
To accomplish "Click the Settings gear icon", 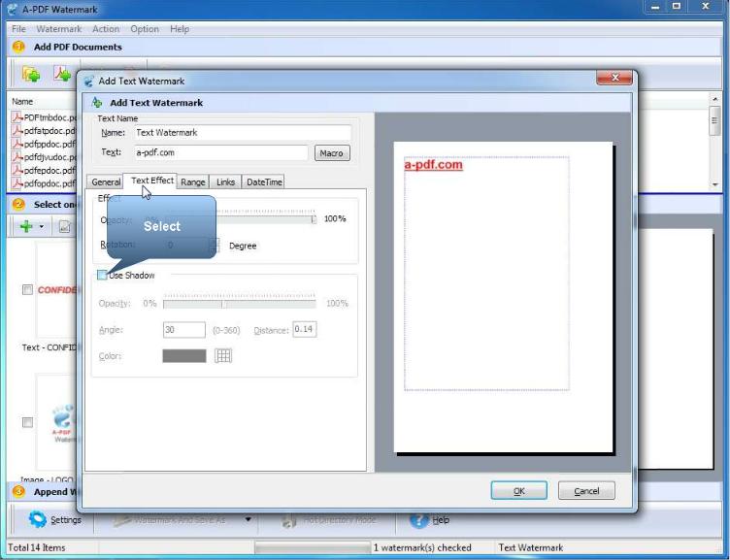I will point(37,519).
